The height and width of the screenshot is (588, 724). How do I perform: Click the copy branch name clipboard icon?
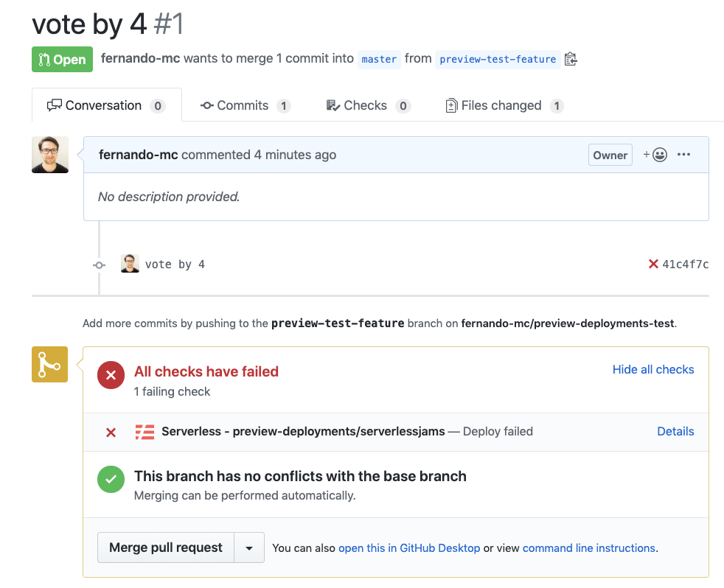[570, 59]
